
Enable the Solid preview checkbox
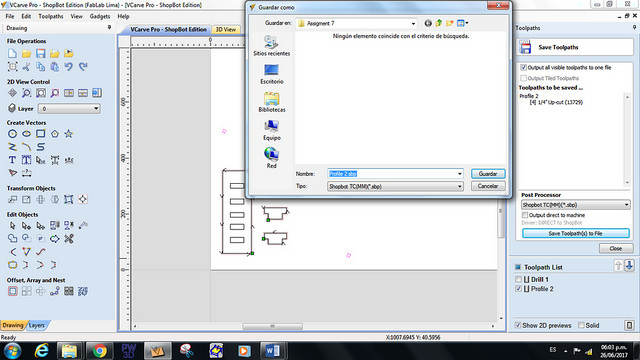pyautogui.click(x=581, y=325)
